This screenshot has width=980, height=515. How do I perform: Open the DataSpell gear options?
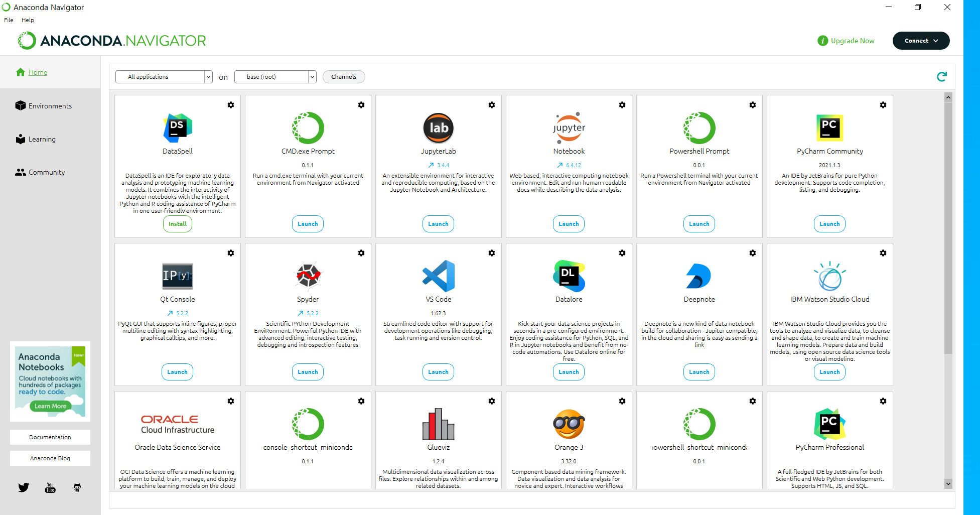pos(231,105)
